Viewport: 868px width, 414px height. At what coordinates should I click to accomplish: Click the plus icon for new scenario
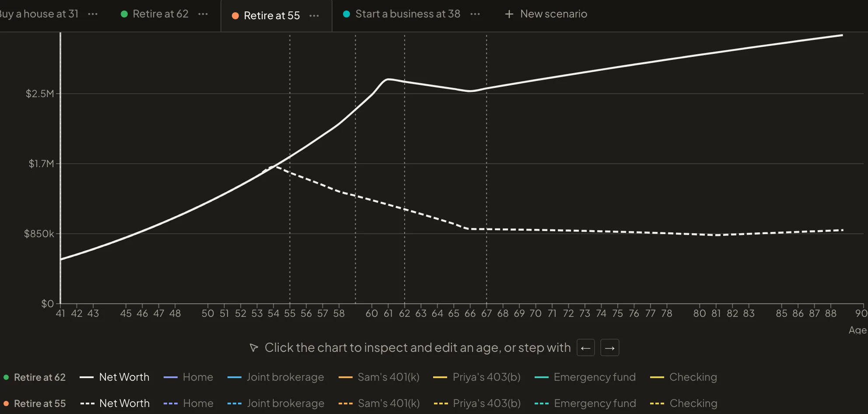click(x=509, y=14)
